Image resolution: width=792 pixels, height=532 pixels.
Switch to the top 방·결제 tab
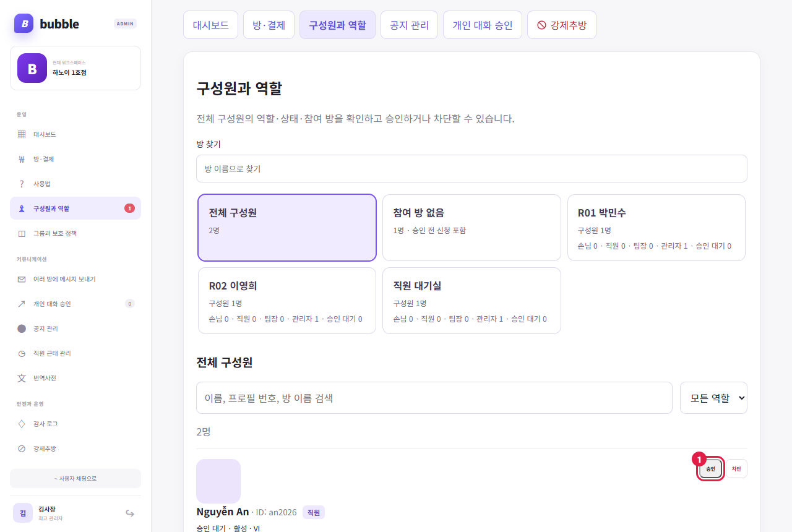click(269, 25)
